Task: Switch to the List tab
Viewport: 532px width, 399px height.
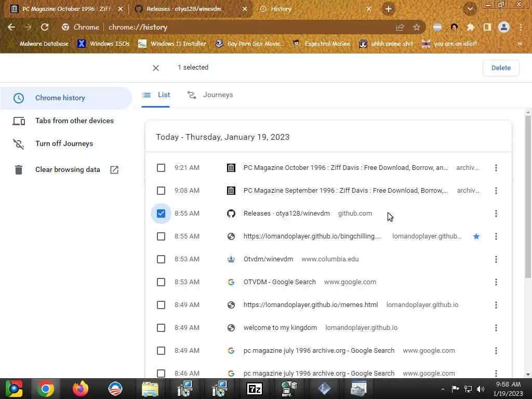Action: point(156,95)
